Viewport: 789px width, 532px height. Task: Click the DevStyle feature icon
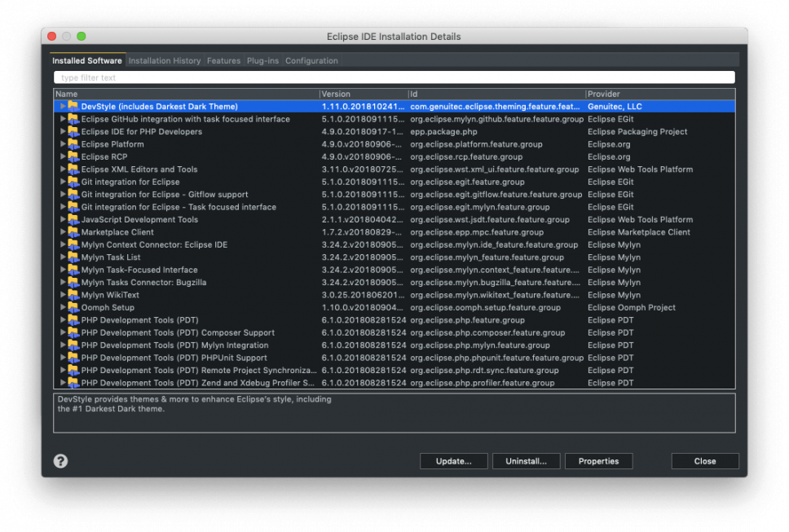pos(73,106)
